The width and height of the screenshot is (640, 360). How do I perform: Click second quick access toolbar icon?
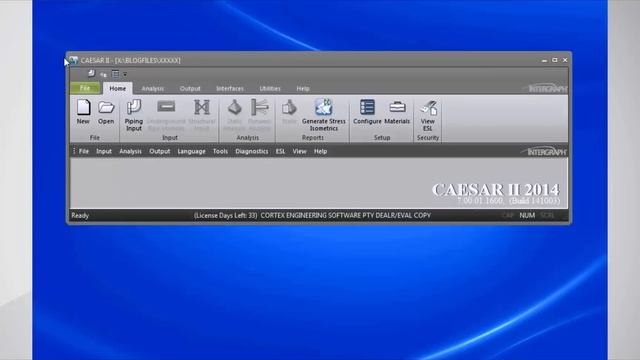[x=103, y=74]
